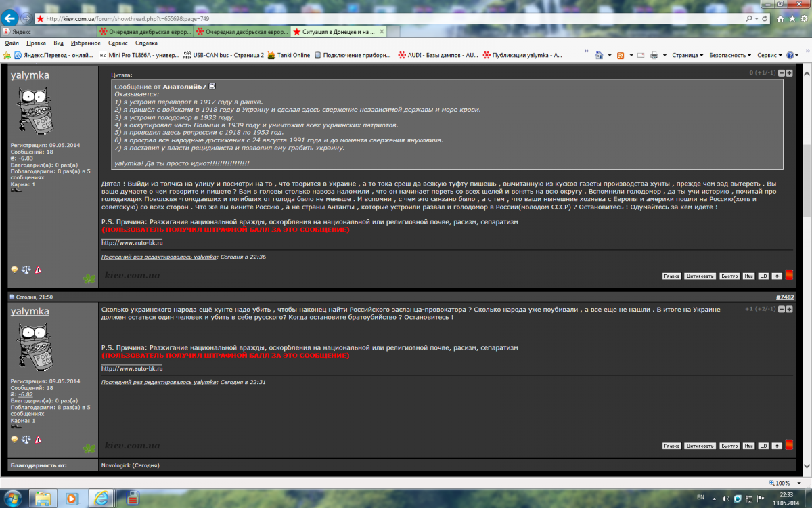
Task: Open post number #7482 link
Action: 784,297
